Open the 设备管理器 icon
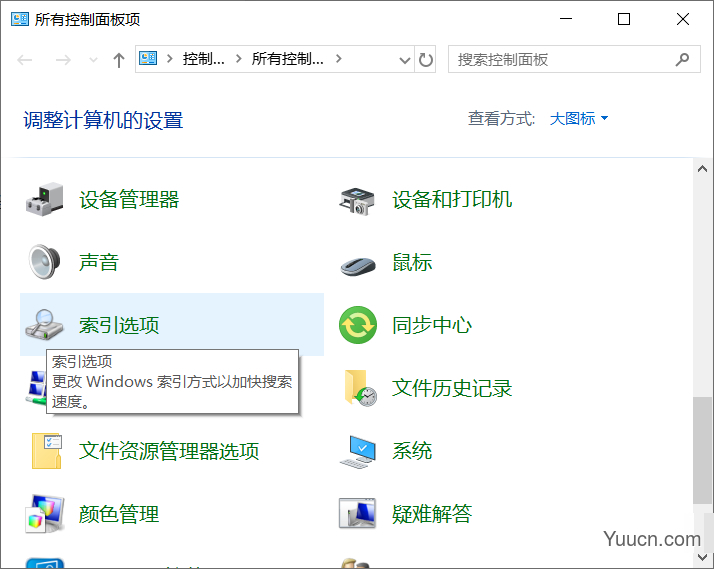Screen dimensions: 714x569 [44, 199]
